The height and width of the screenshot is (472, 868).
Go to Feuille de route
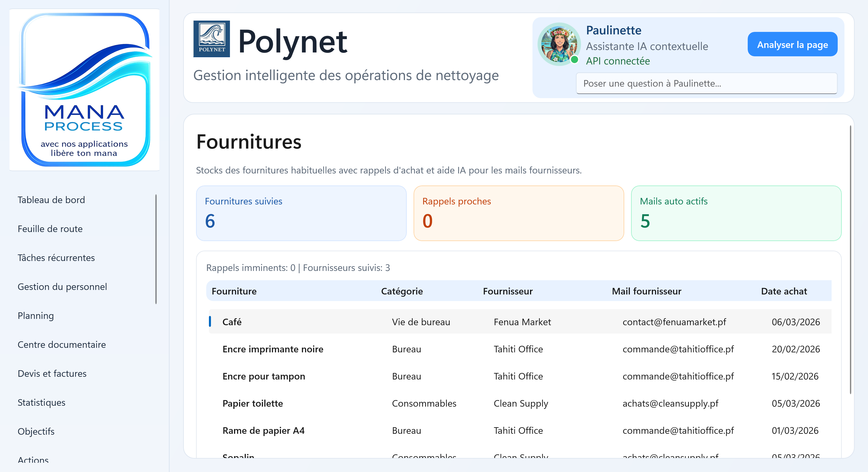click(x=50, y=229)
